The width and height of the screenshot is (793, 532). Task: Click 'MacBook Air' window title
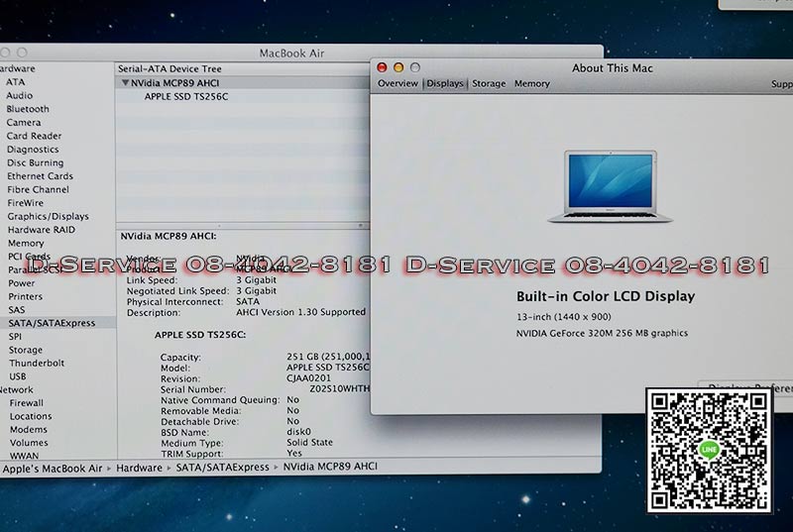(291, 53)
